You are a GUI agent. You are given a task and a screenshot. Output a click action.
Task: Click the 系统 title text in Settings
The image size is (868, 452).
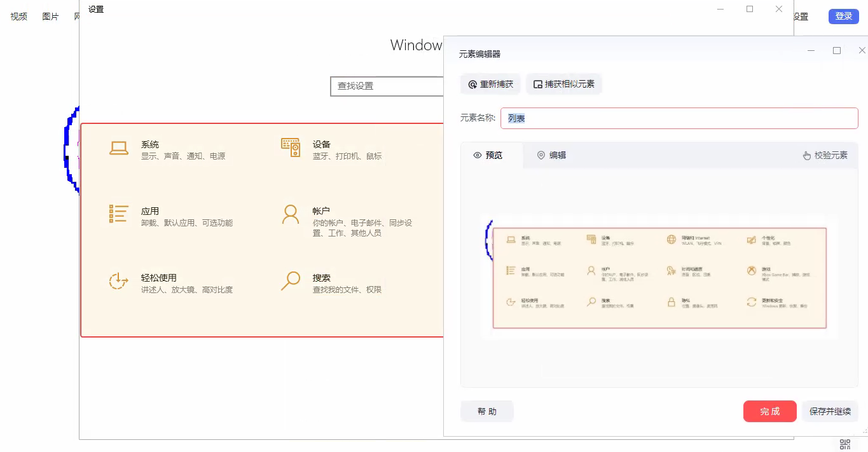[150, 144]
